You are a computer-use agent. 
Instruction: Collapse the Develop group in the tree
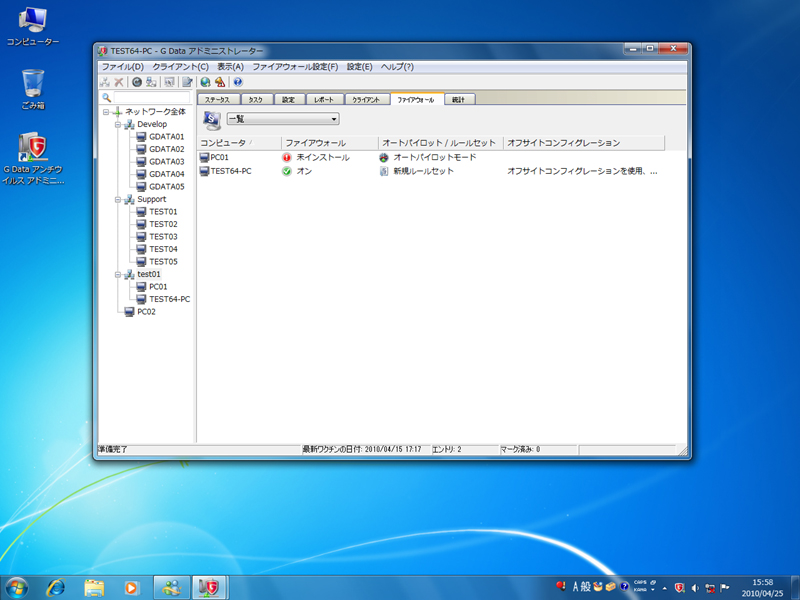117,124
